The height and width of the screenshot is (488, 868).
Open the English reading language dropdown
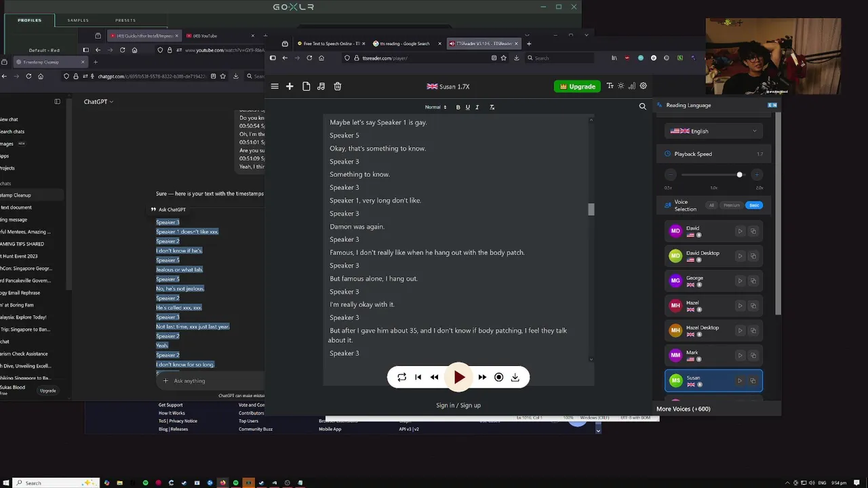coord(713,131)
